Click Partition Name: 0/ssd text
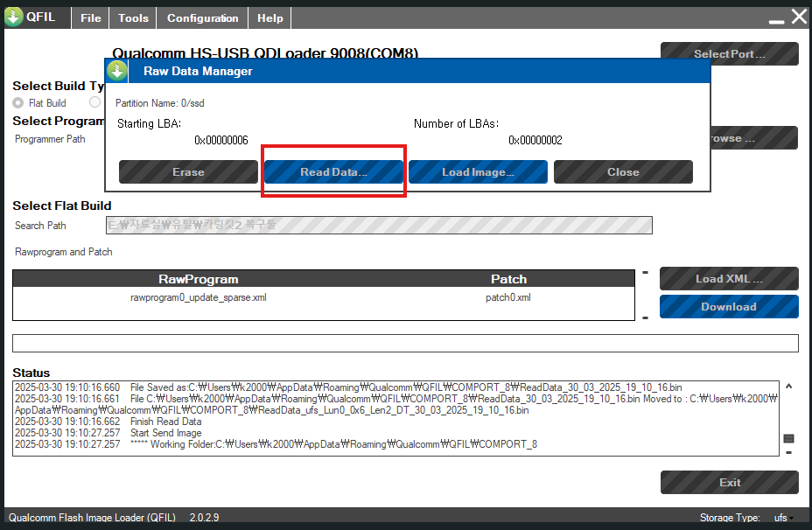 point(159,103)
